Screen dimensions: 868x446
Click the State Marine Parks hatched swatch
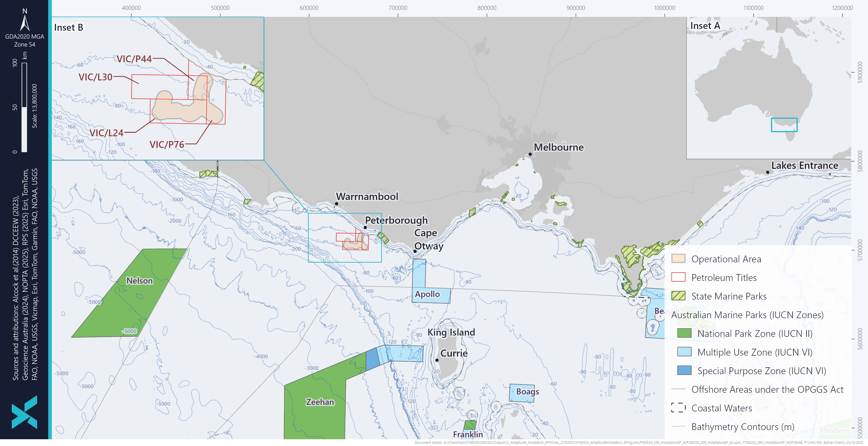[678, 296]
